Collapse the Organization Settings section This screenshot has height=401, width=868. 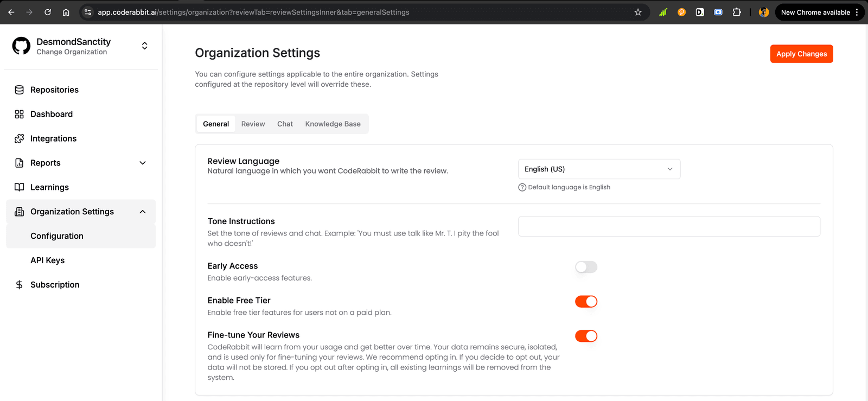tap(143, 212)
